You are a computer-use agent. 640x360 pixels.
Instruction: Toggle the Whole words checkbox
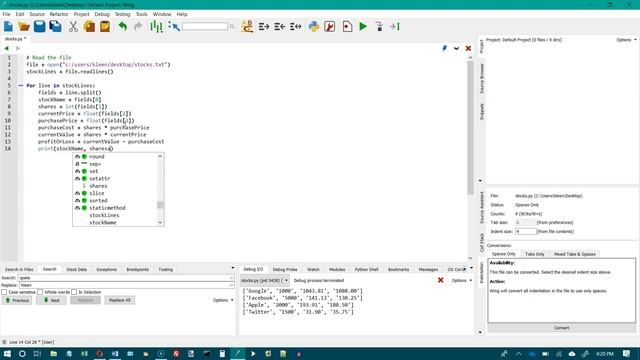[40, 292]
